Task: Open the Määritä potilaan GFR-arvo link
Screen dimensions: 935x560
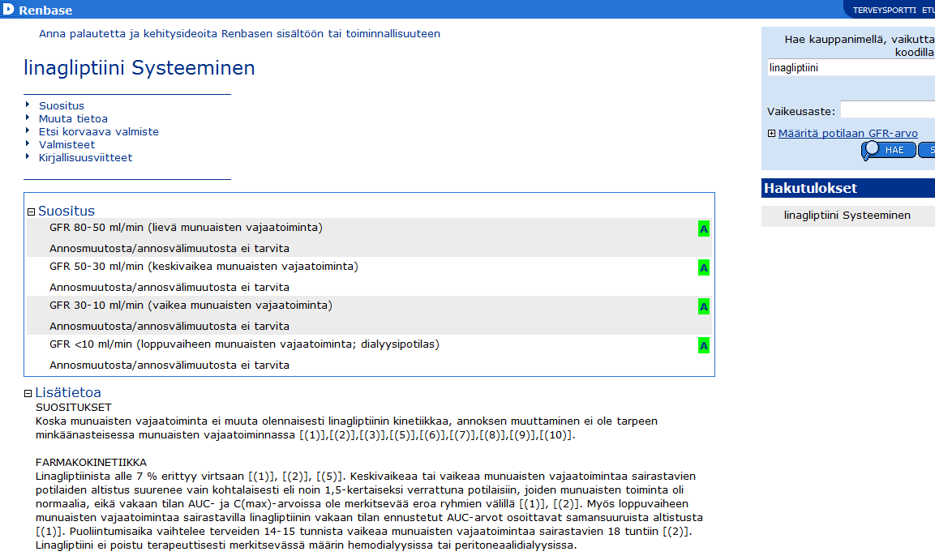Action: [848, 134]
